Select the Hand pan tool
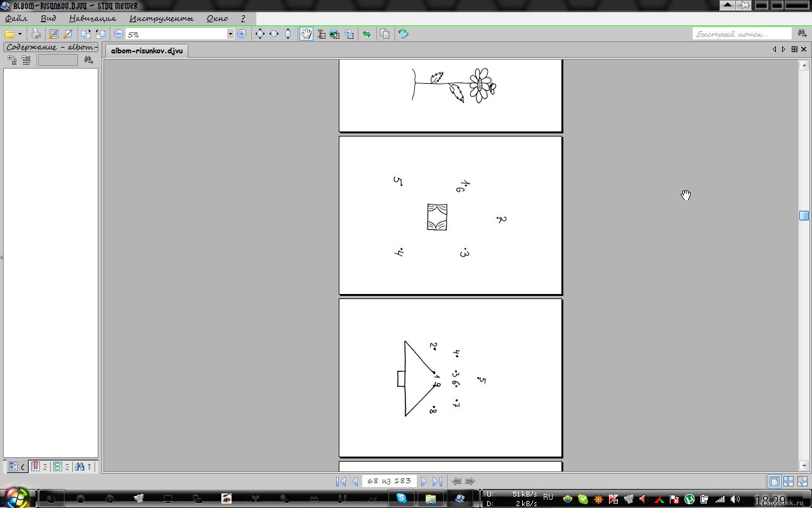Image resolution: width=812 pixels, height=508 pixels. (x=306, y=34)
